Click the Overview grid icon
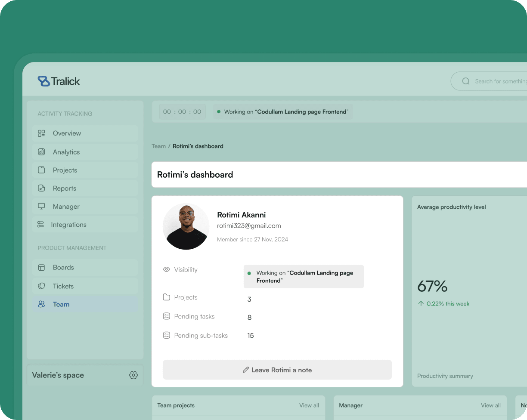This screenshot has height=420, width=527. 41,133
